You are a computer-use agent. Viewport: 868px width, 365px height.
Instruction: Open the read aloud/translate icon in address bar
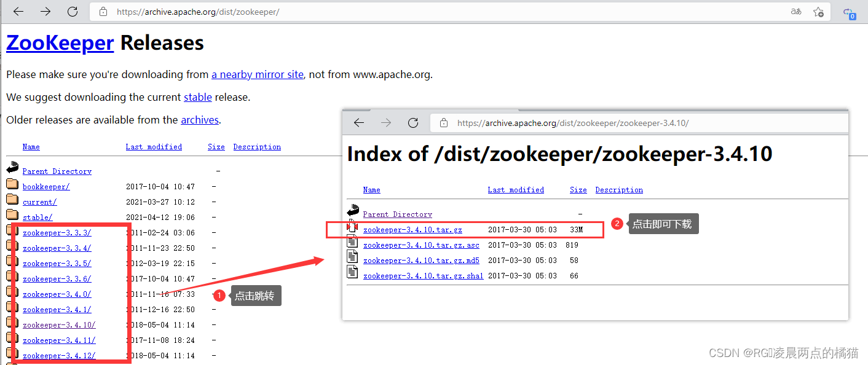point(796,12)
